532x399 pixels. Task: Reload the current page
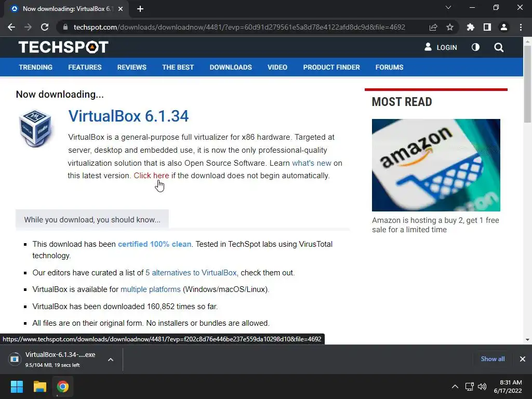pos(45,27)
